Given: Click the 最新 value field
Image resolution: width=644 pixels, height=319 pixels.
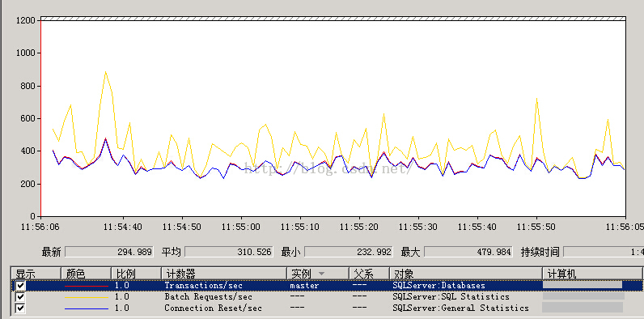Looking at the screenshot, I should (109, 252).
